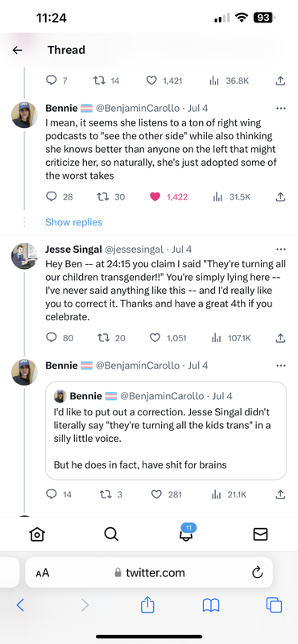Open more options on Bennie's first tweet
Viewport: 298px width, 644px height.
tap(281, 109)
